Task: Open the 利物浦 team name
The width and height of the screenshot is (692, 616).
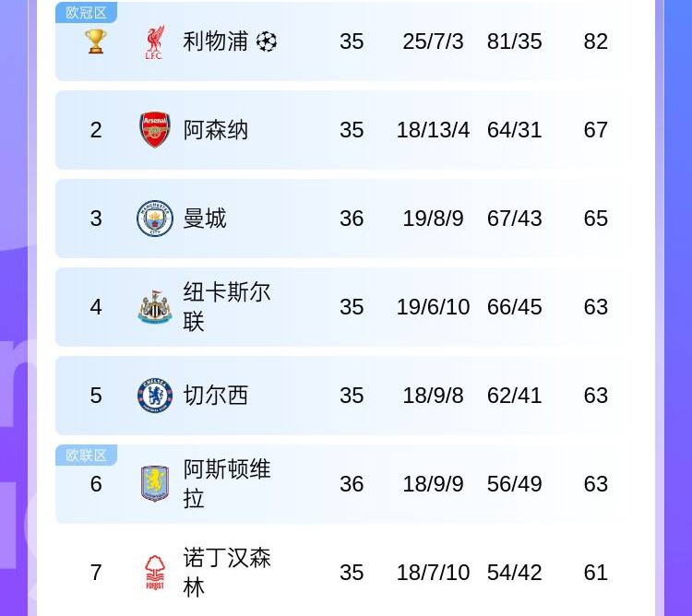Action: click(x=216, y=41)
